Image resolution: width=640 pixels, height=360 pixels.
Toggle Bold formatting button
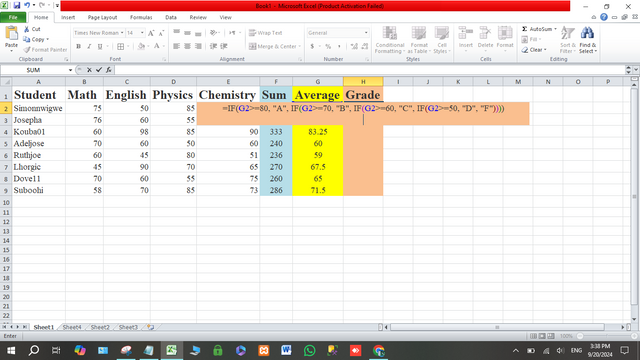click(78, 47)
